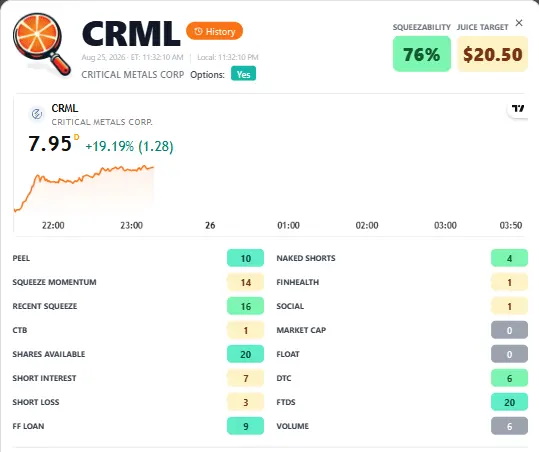Click the circular CRML symbol icon in chart

[x=37, y=113]
